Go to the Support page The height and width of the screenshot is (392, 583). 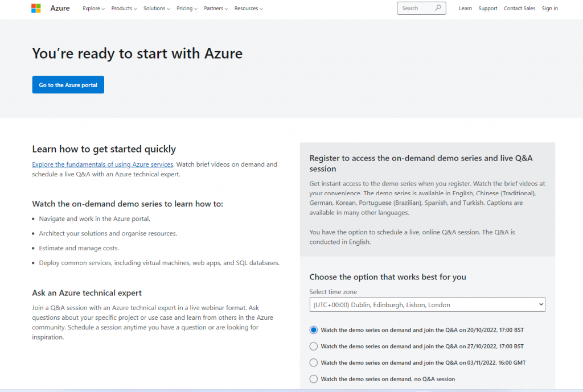[x=488, y=9]
